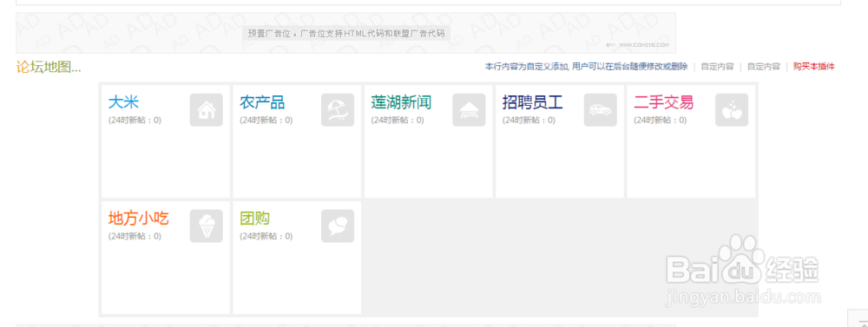Open the 农产品 forum link
868x327 pixels.
262,102
